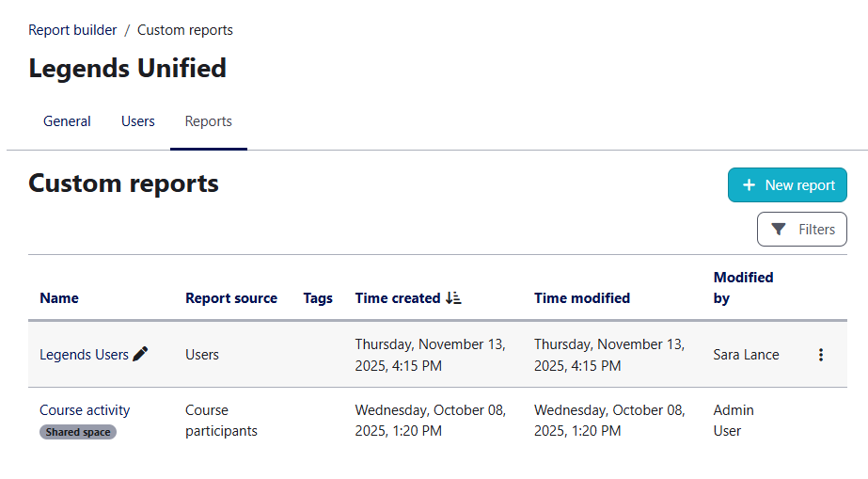Click the plus icon on New report
The height and width of the screenshot is (479, 868).
pyautogui.click(x=749, y=185)
